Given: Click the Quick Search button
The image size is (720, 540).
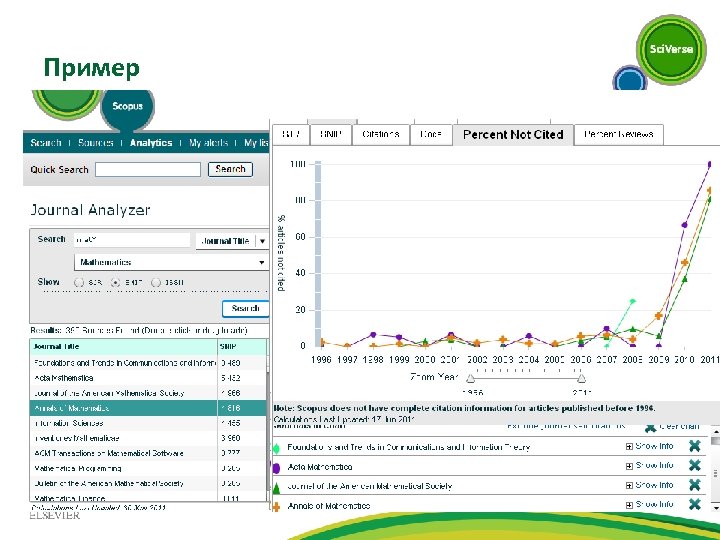Looking at the screenshot, I should tap(230, 169).
